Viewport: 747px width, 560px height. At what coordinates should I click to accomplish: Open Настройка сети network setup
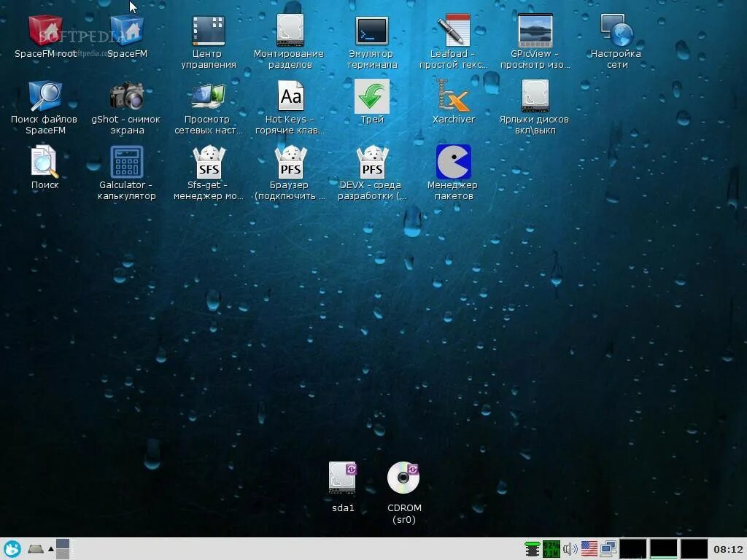616,29
